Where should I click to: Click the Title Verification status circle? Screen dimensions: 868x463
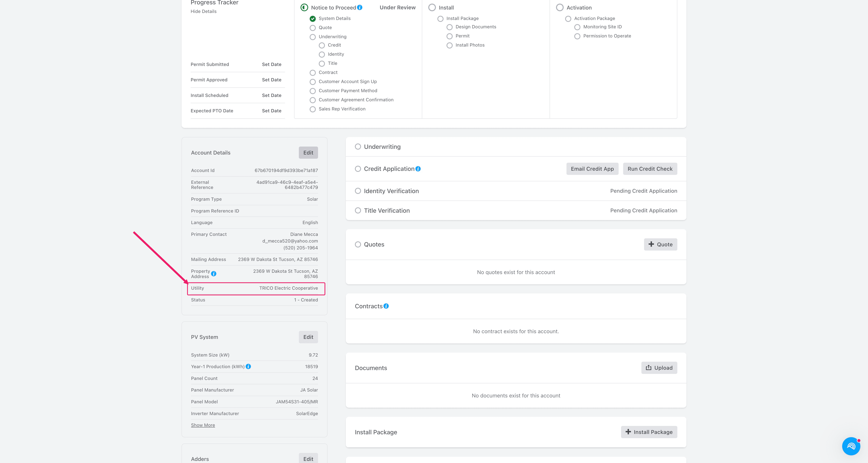pyautogui.click(x=358, y=211)
